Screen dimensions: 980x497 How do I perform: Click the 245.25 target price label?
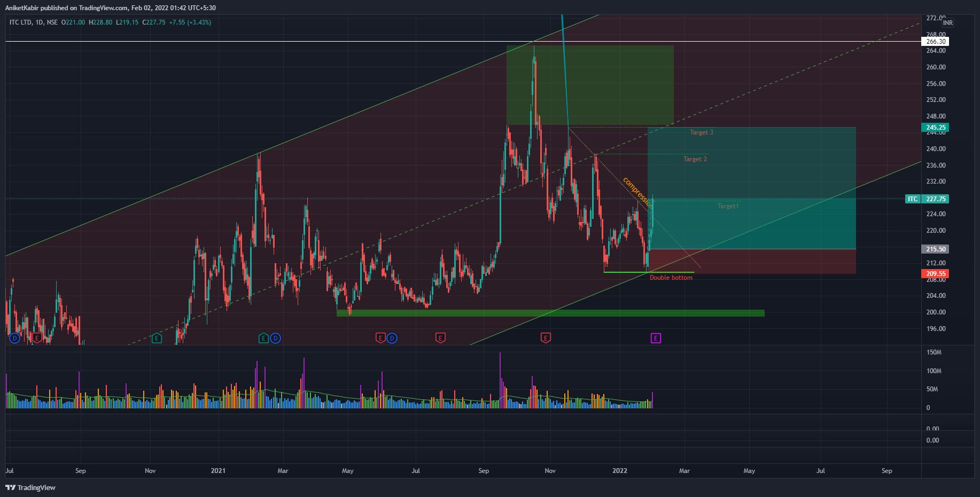(936, 128)
